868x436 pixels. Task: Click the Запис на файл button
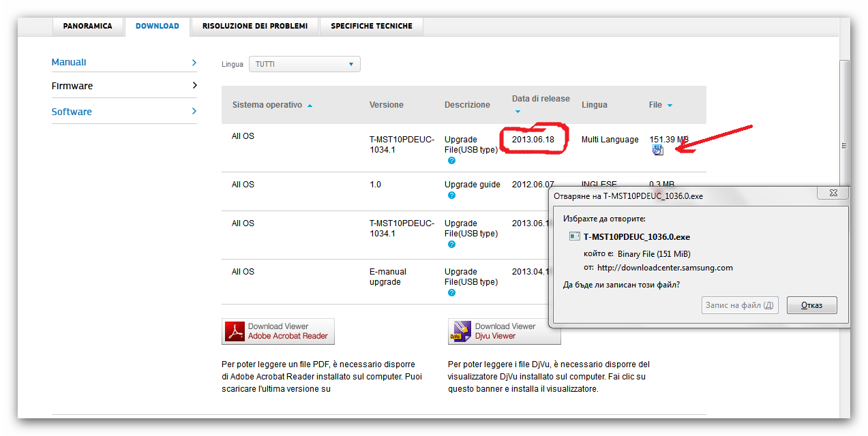point(740,305)
